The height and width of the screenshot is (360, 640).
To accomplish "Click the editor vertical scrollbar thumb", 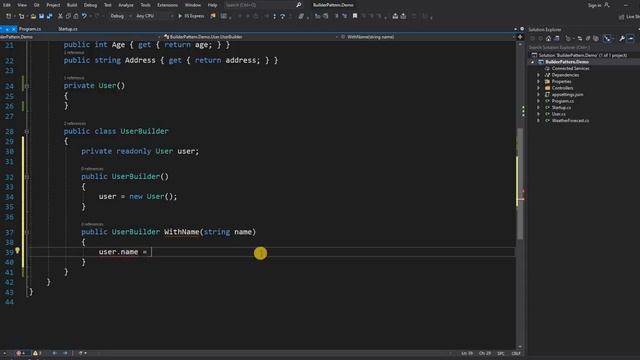I will (x=520, y=184).
